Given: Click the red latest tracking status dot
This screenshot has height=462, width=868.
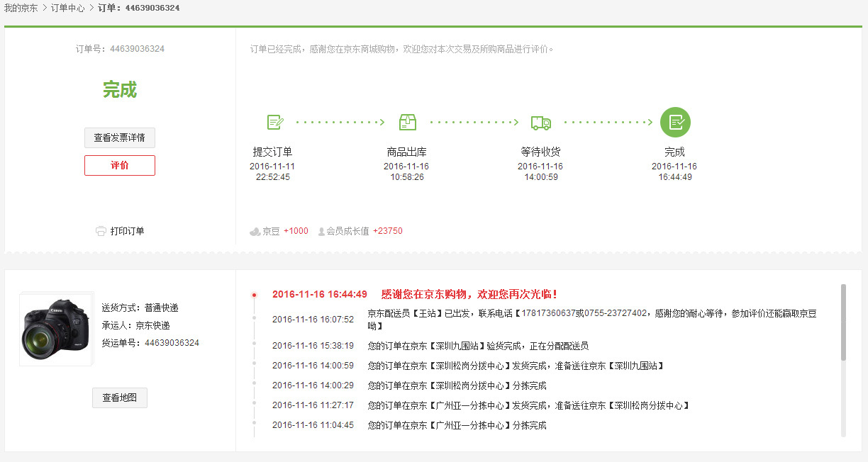Looking at the screenshot, I should pos(254,295).
